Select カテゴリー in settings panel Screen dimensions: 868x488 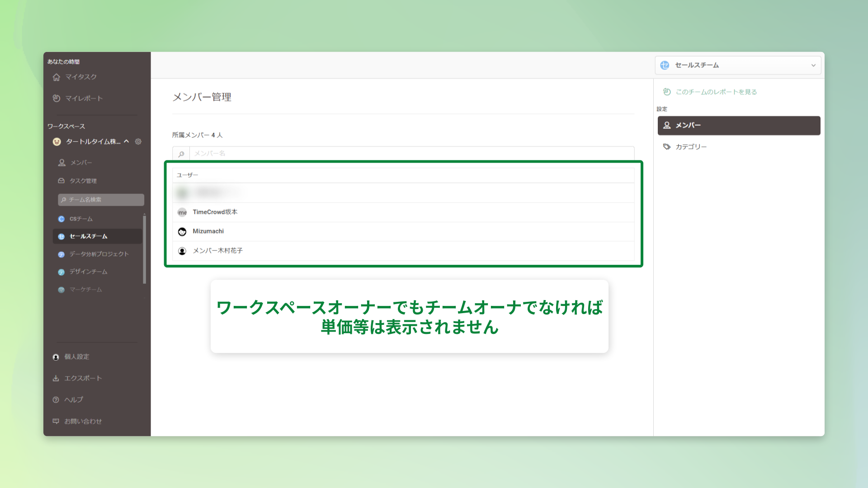tap(691, 146)
